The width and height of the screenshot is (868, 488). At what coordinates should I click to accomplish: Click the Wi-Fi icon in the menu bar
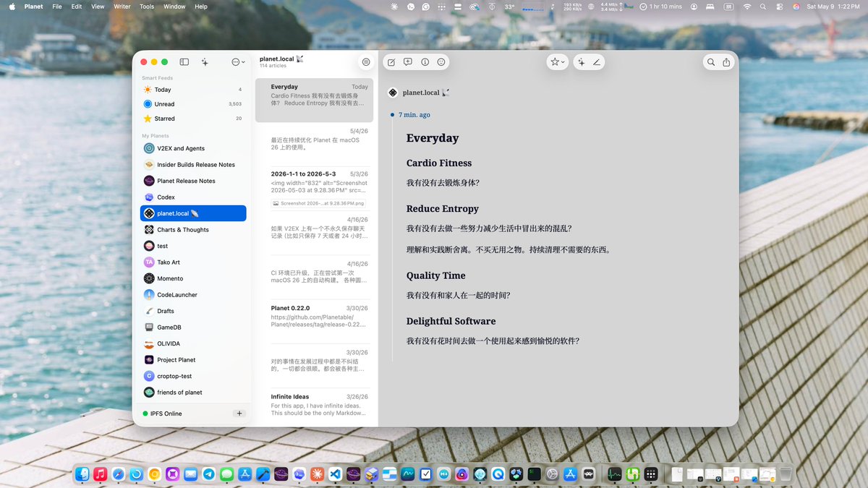tap(747, 7)
